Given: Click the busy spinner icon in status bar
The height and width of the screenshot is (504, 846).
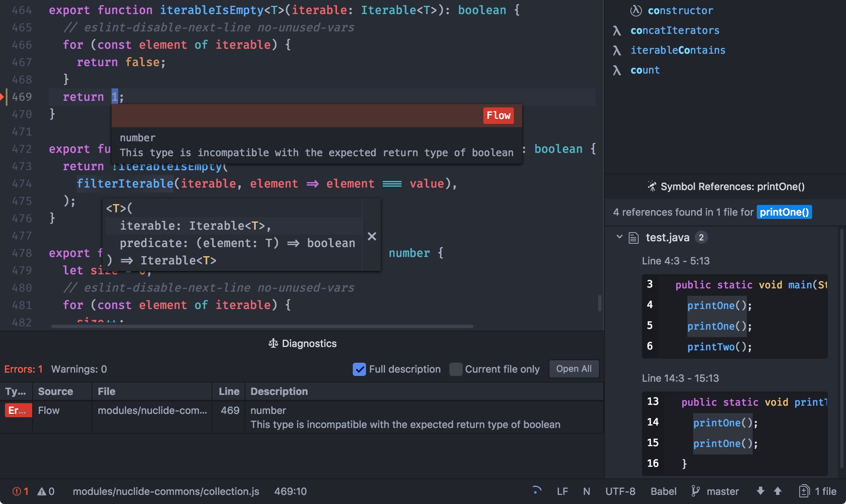Looking at the screenshot, I should coord(537,490).
